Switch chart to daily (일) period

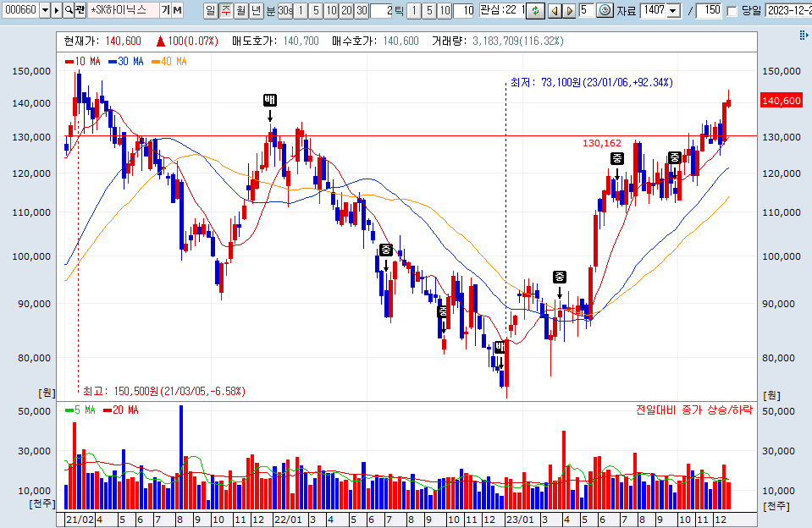click(210, 10)
